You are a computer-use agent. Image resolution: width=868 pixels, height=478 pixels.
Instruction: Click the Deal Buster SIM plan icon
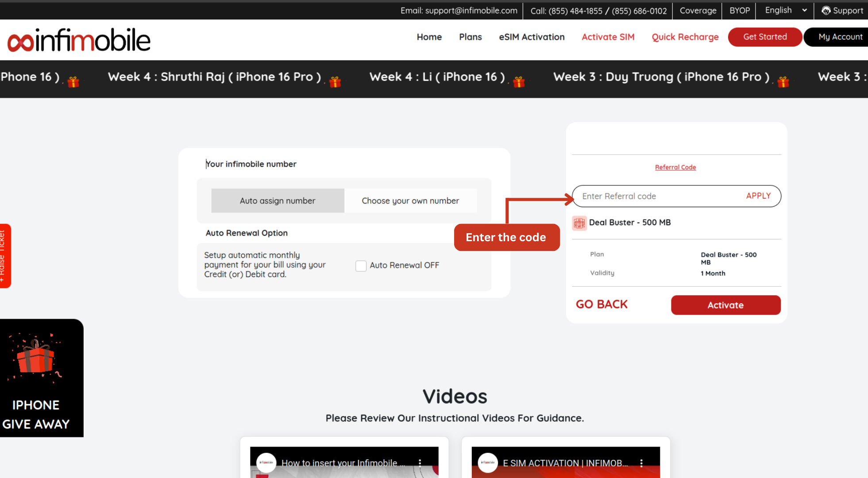[x=579, y=223]
